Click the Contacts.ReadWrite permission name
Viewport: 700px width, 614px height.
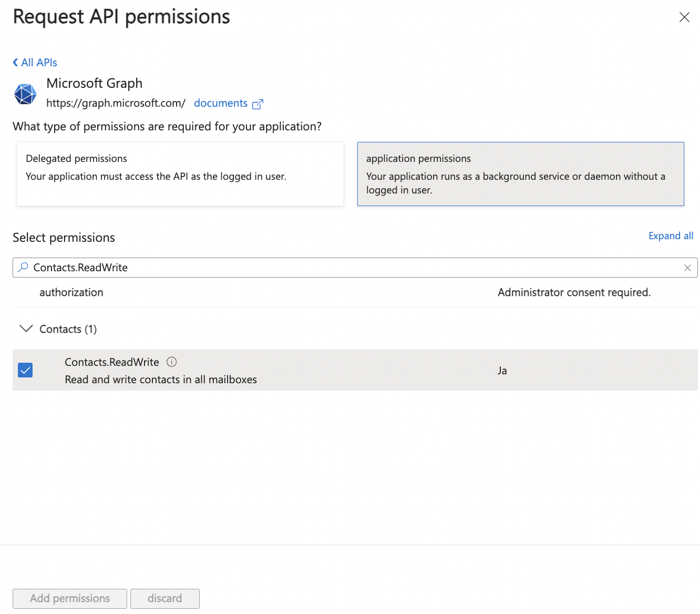point(112,362)
